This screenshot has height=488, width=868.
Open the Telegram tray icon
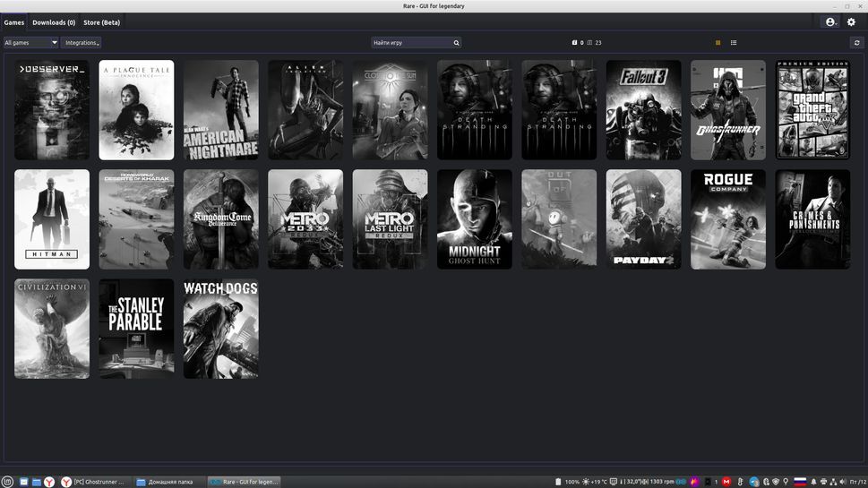coord(754,482)
